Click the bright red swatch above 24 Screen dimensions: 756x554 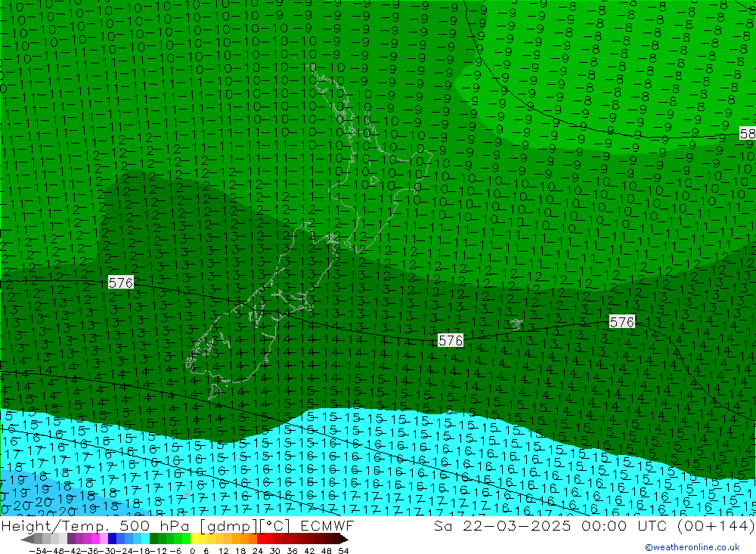pyautogui.click(x=261, y=539)
